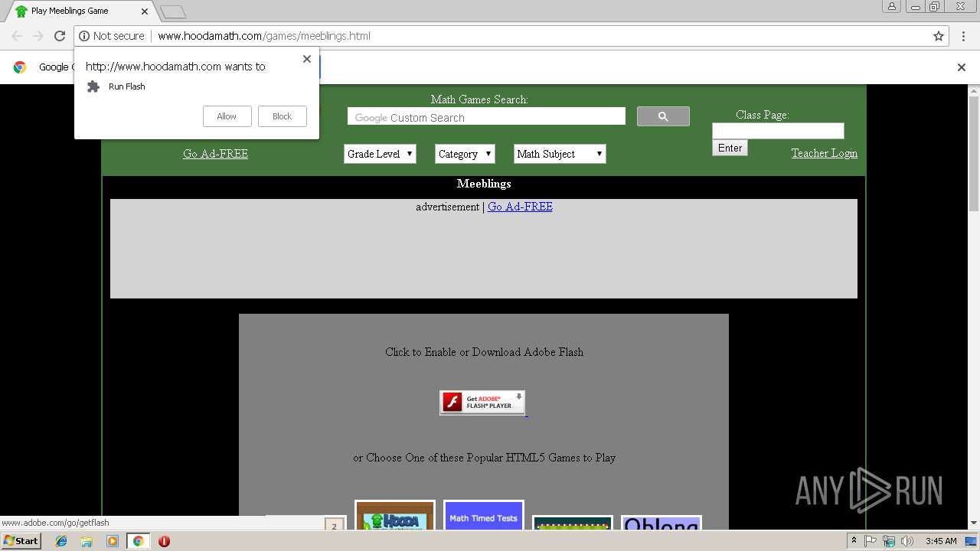Open the Oblong game thumbnail
Image resolution: width=980 pixels, height=551 pixels.
(661, 523)
